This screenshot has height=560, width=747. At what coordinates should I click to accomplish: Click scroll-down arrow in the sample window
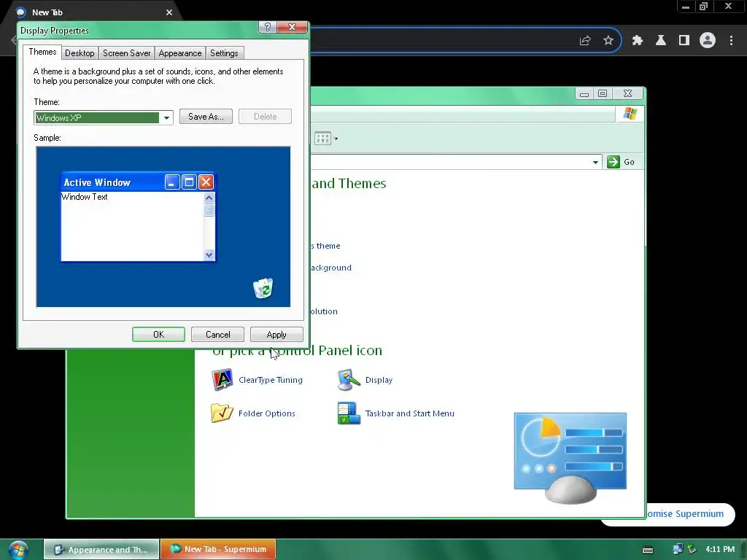(x=209, y=254)
